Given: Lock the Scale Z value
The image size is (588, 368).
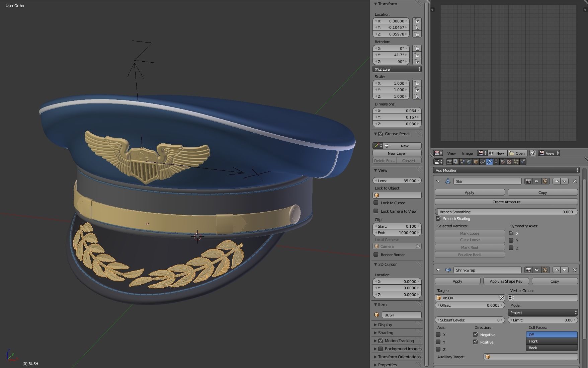Looking at the screenshot, I should 417,96.
